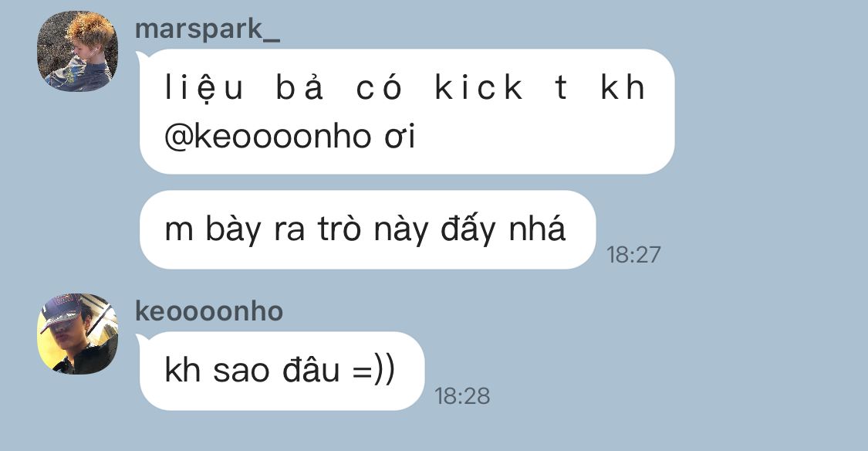Open marspark_'s profile picture

pyautogui.click(x=77, y=51)
